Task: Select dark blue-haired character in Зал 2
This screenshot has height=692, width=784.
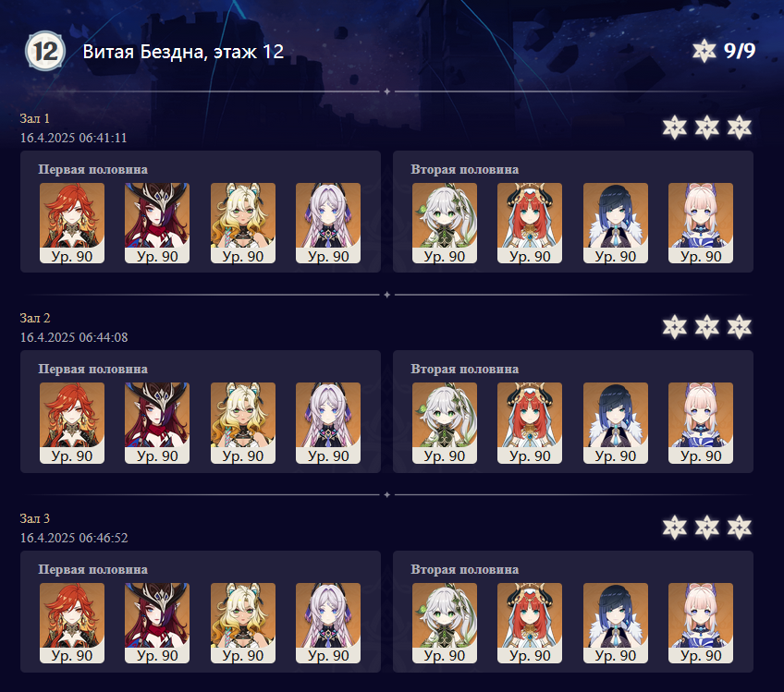Action: pyautogui.click(x=616, y=423)
